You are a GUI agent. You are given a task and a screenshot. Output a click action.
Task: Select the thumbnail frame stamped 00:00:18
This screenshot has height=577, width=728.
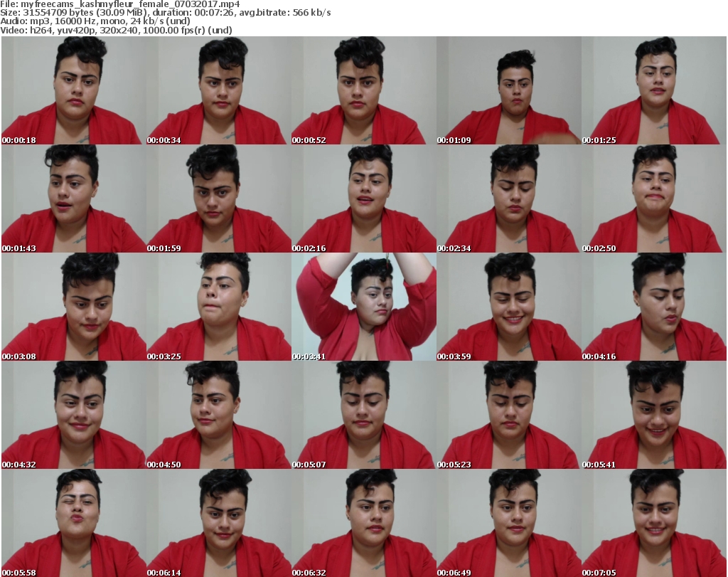pos(74,90)
